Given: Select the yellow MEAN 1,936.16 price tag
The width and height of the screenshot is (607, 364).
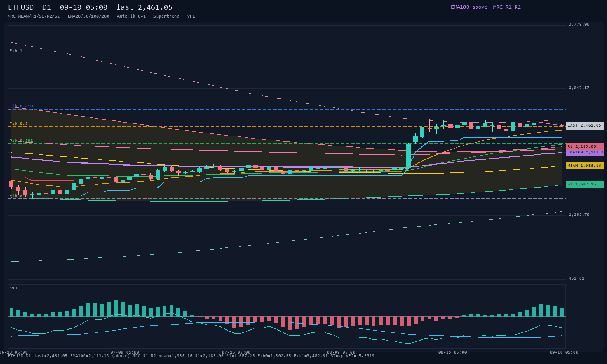Looking at the screenshot, I should [x=585, y=166].
